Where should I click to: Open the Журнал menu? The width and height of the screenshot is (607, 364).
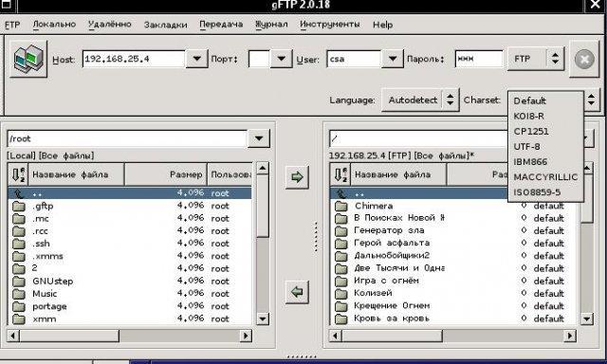(271, 25)
